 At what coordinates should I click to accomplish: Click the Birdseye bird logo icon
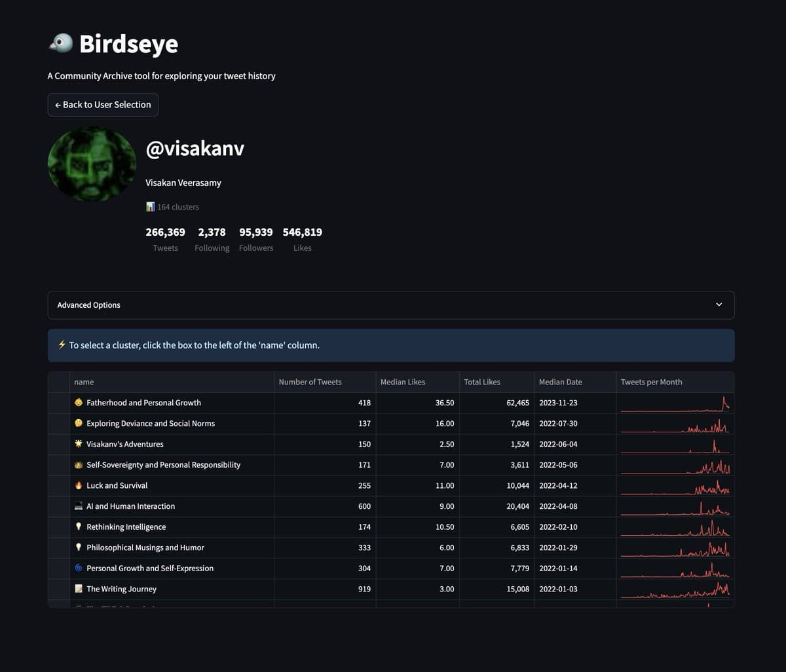pos(60,43)
